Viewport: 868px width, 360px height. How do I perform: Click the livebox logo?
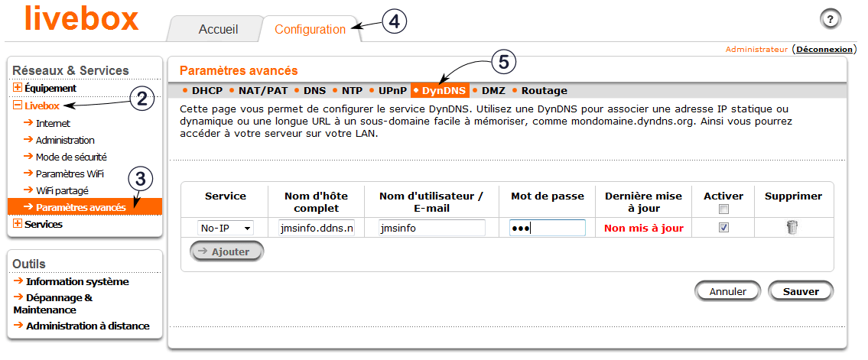[x=81, y=18]
